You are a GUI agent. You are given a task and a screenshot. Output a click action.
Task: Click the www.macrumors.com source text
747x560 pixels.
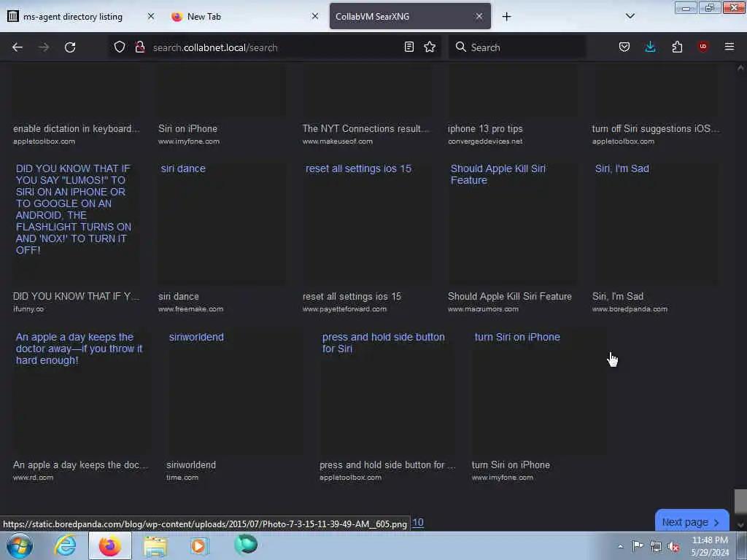483,309
